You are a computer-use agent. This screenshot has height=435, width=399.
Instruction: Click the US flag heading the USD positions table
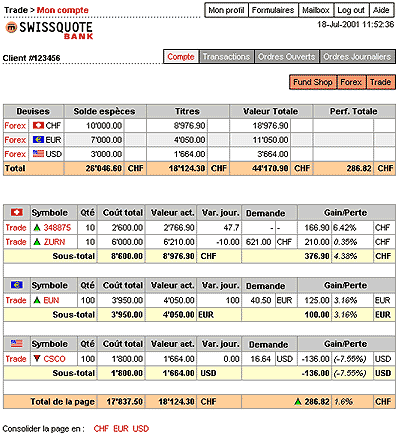[x=17, y=344]
